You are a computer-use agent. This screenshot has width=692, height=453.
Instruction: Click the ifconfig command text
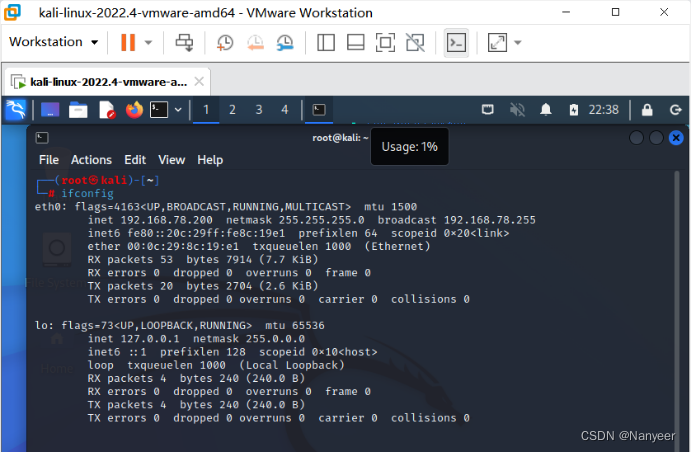(x=87, y=193)
